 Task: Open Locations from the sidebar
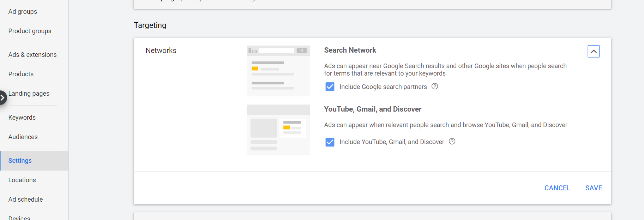coord(22,180)
